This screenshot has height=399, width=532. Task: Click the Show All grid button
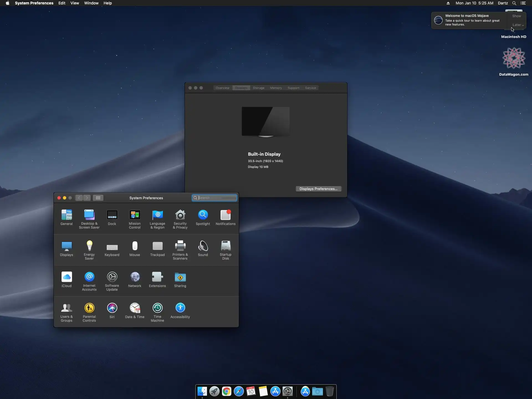tap(98, 198)
